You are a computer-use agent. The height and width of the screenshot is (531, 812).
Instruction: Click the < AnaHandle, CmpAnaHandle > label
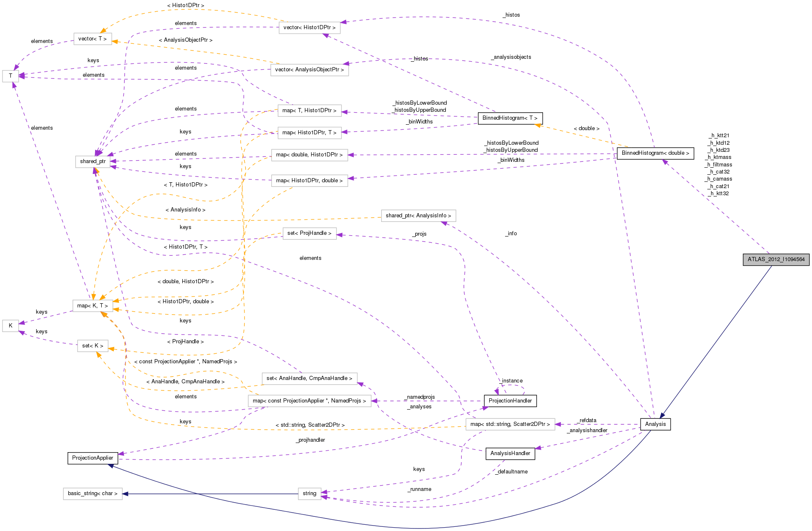[x=185, y=382]
